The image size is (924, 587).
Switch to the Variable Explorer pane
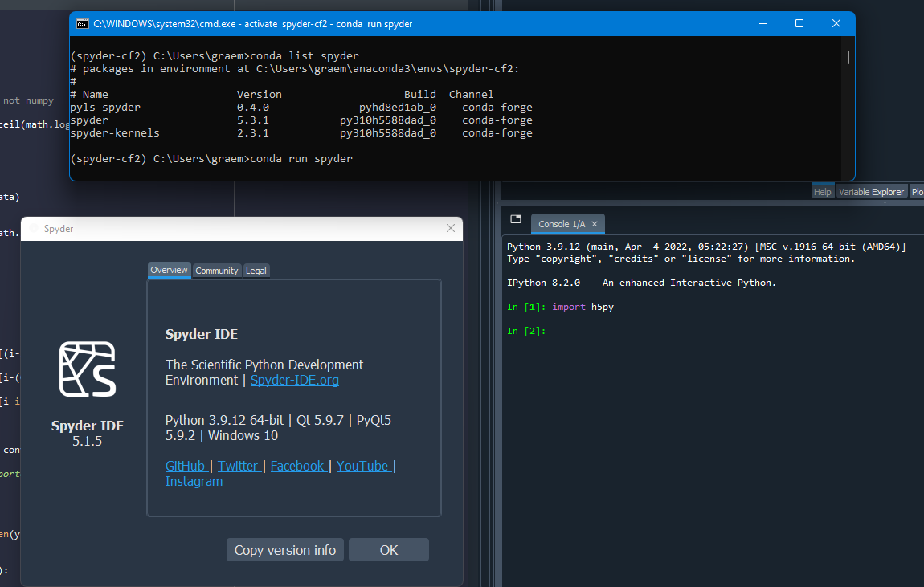(871, 191)
